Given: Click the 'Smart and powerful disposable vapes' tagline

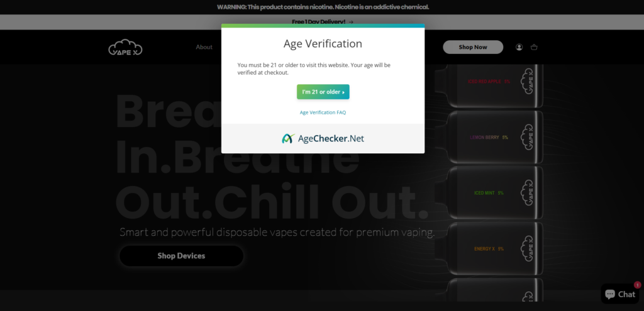Looking at the screenshot, I should [277, 232].
